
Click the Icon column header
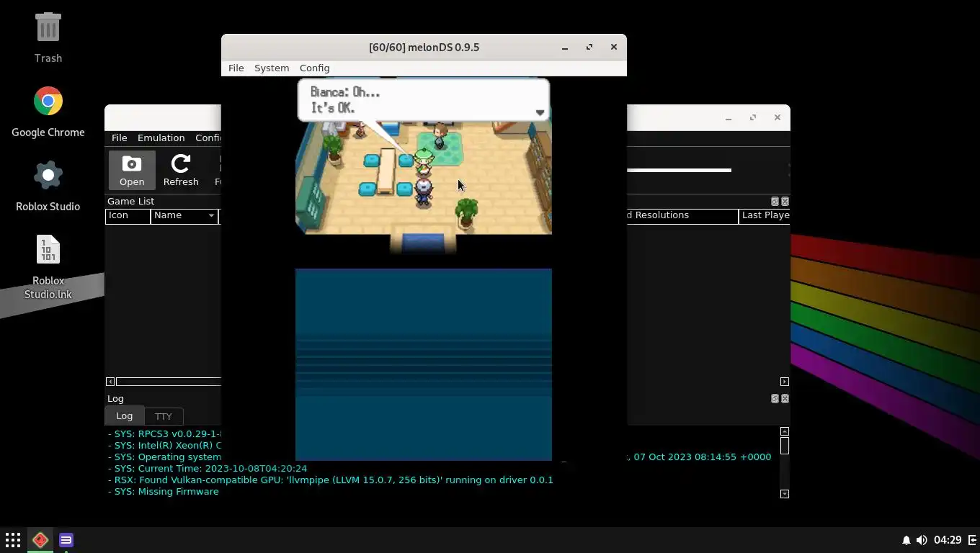tap(128, 215)
